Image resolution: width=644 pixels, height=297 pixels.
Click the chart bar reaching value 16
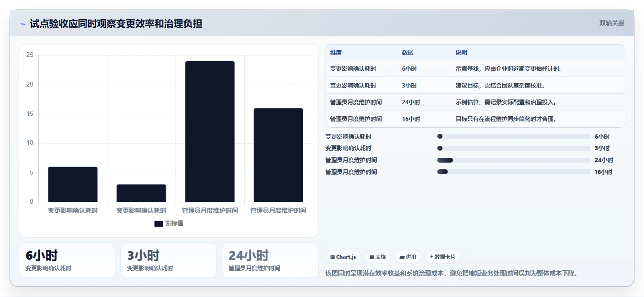tap(278, 155)
